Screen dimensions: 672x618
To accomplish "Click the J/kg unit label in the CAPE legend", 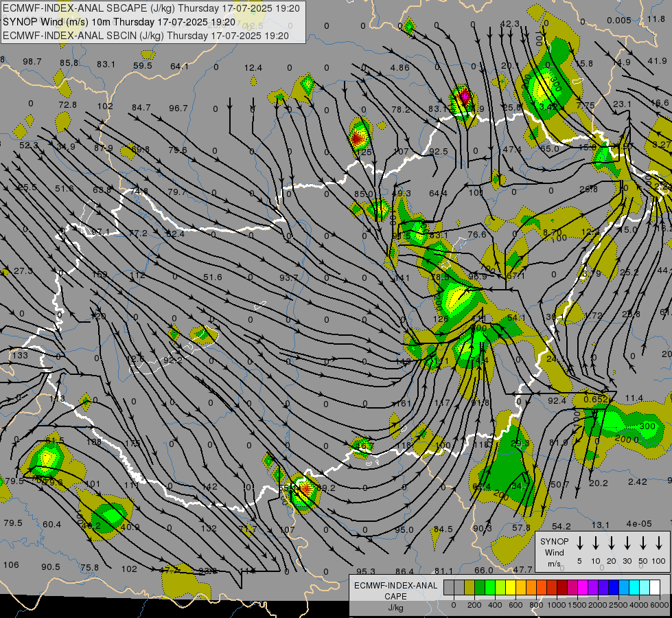I will 395,608.
